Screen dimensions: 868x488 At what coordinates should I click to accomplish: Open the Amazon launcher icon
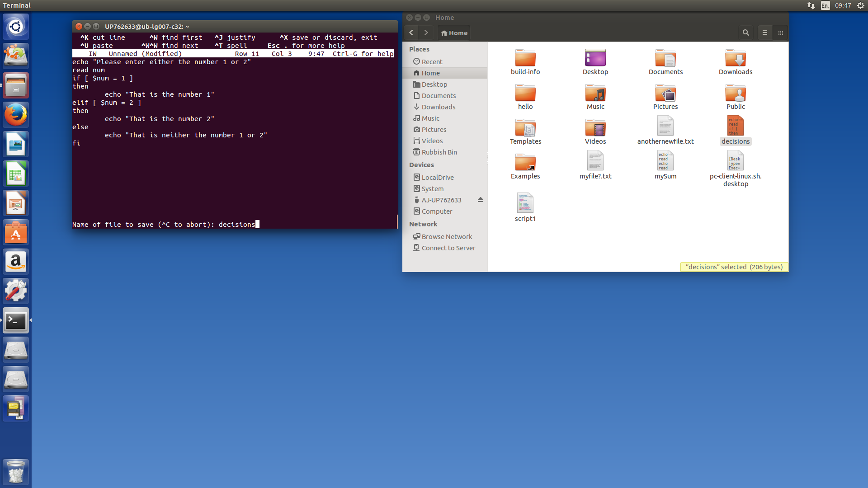coord(16,262)
